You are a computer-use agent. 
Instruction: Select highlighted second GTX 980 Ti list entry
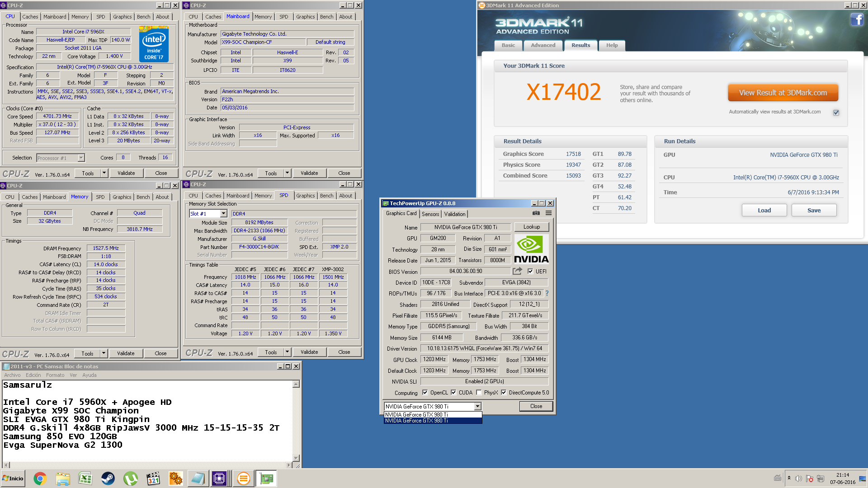tap(433, 421)
